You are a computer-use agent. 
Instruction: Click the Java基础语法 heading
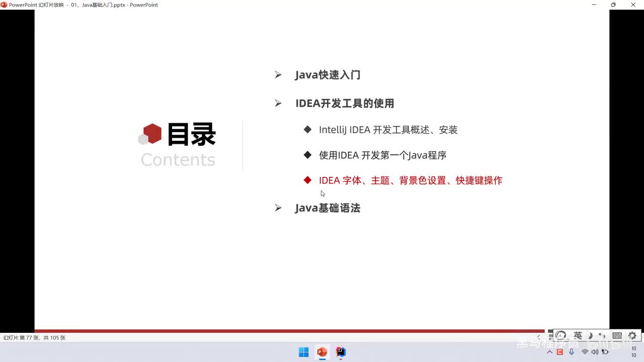(x=328, y=208)
